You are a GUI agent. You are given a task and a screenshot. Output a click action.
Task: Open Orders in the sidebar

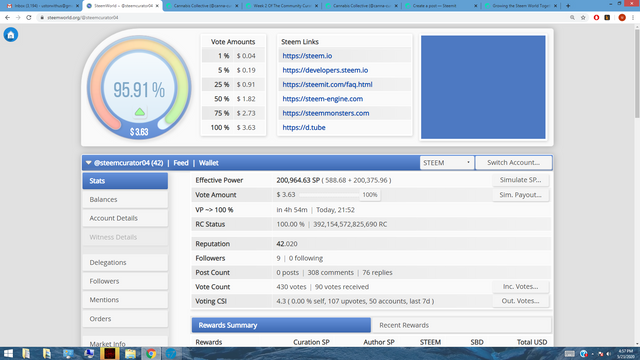pyautogui.click(x=125, y=319)
